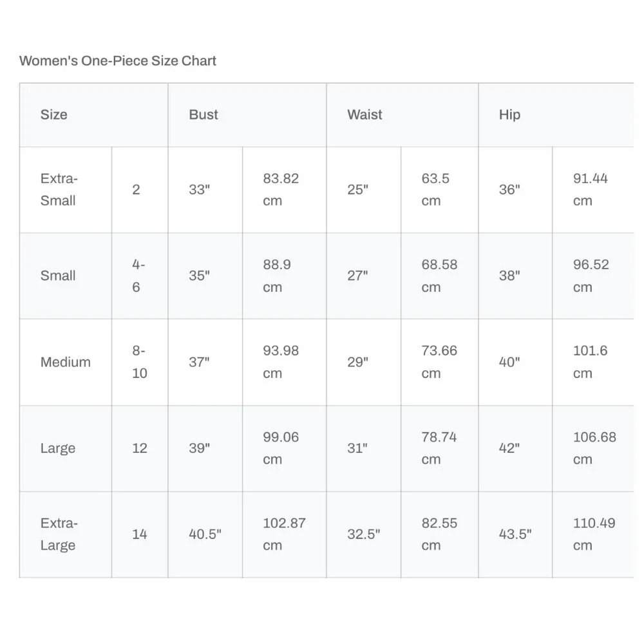Click the 40.5" bust cell
The image size is (644, 644).
click(x=205, y=535)
